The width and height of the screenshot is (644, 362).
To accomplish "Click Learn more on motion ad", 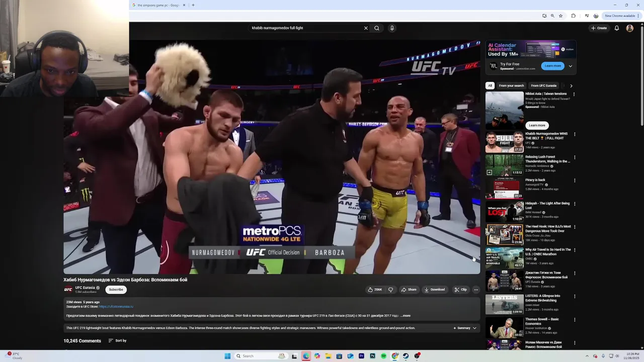I will point(552,66).
